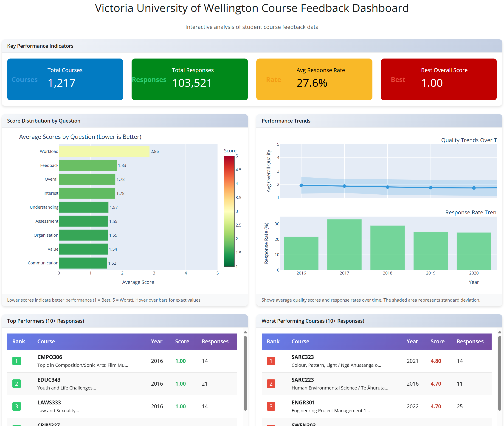Click the 4.80 score for SARC323
504x426 pixels.
point(436,361)
